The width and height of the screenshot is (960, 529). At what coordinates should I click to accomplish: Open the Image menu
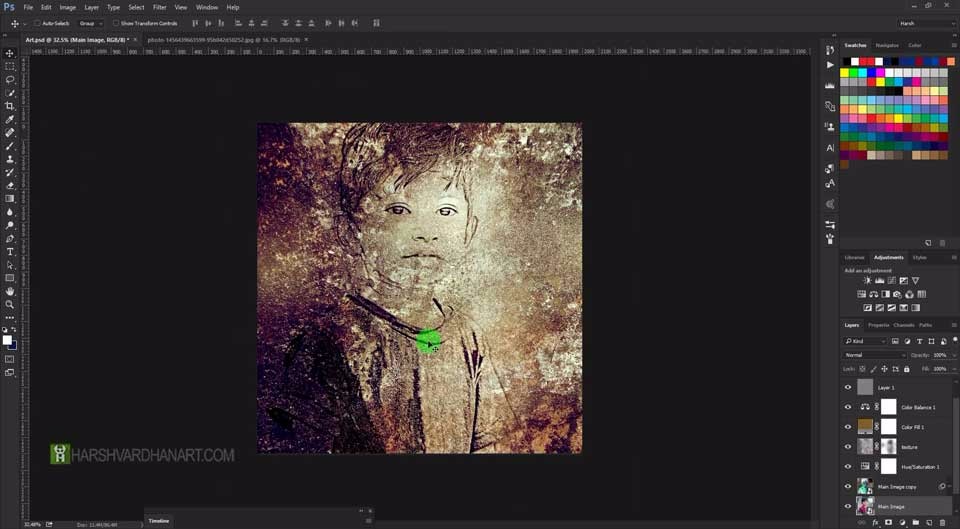point(67,7)
